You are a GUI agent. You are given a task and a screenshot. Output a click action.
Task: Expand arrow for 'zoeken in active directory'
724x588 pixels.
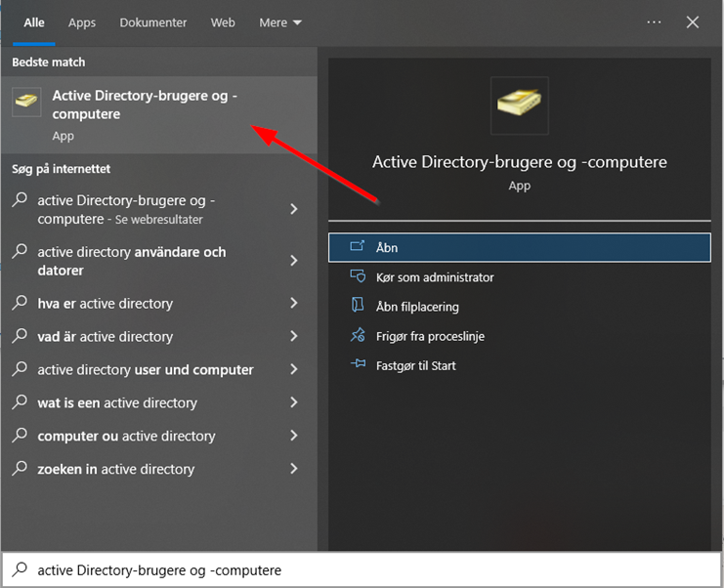point(294,469)
